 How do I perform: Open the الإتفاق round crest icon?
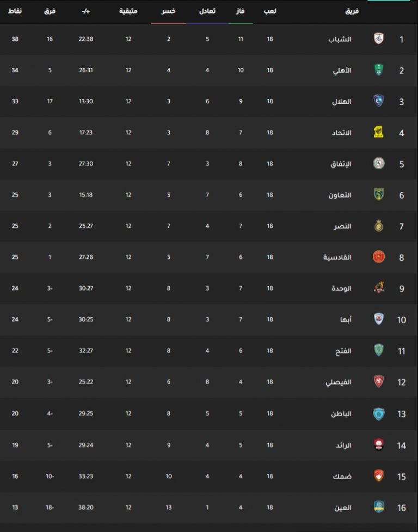(x=379, y=164)
